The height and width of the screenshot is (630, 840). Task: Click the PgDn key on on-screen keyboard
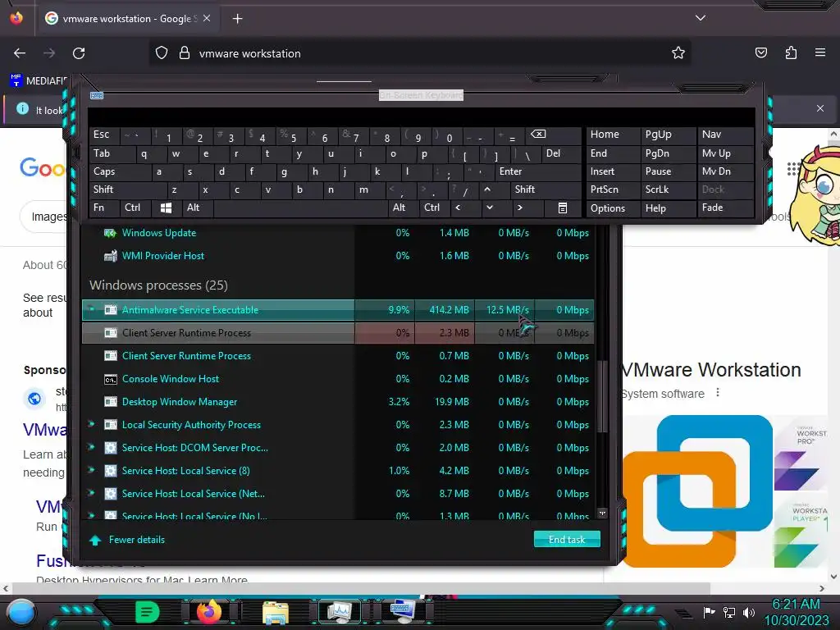pos(668,153)
